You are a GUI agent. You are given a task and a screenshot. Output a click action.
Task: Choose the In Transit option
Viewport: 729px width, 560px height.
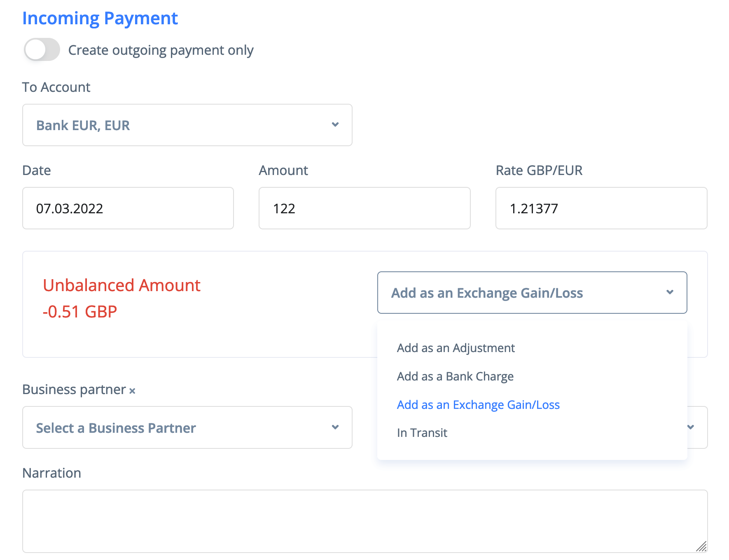422,433
